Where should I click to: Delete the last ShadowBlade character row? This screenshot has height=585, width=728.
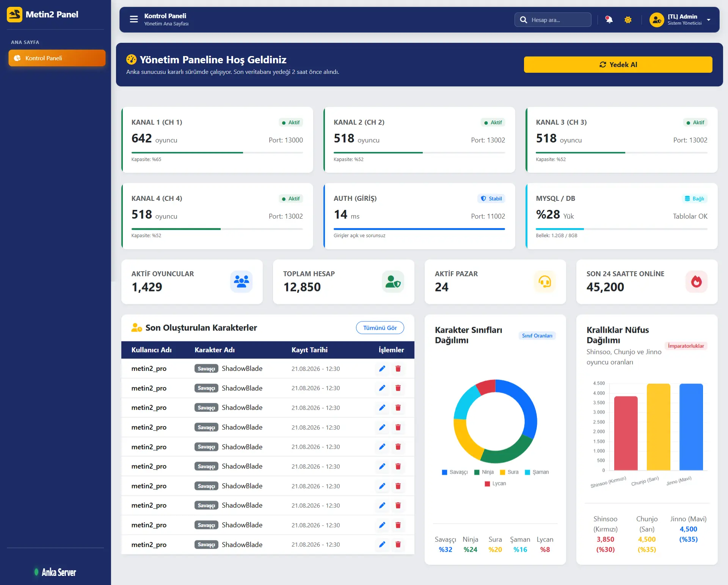click(398, 544)
